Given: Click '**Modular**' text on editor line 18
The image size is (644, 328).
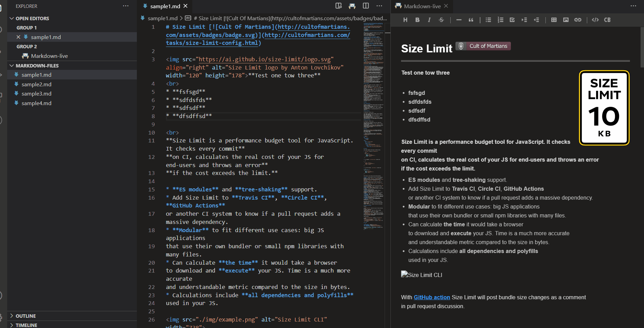Looking at the screenshot, I should pos(190,230).
